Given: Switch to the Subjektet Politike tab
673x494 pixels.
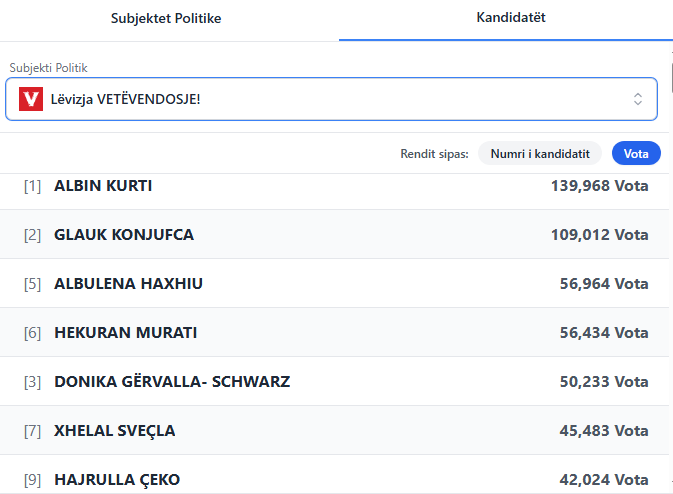Looking at the screenshot, I should [166, 18].
